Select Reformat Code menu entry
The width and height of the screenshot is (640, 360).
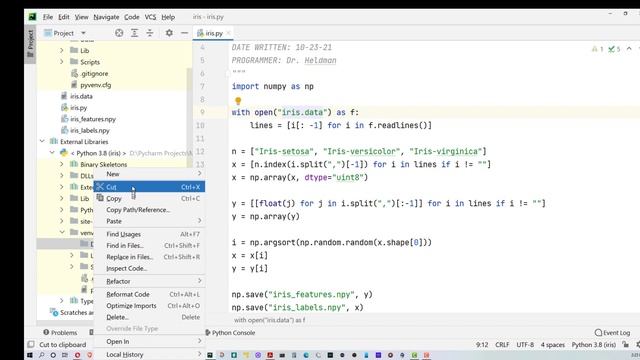149,294
